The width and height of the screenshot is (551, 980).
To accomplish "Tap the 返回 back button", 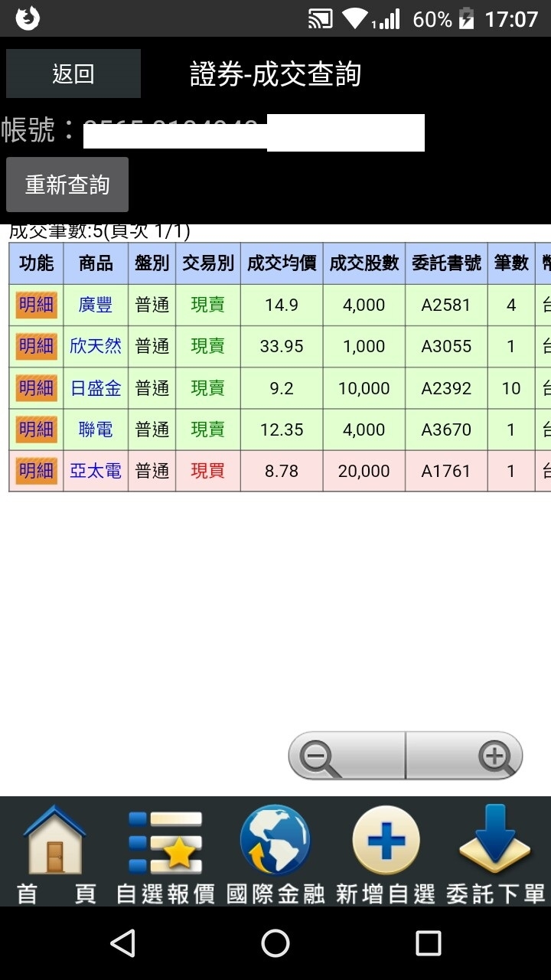I will coord(73,73).
